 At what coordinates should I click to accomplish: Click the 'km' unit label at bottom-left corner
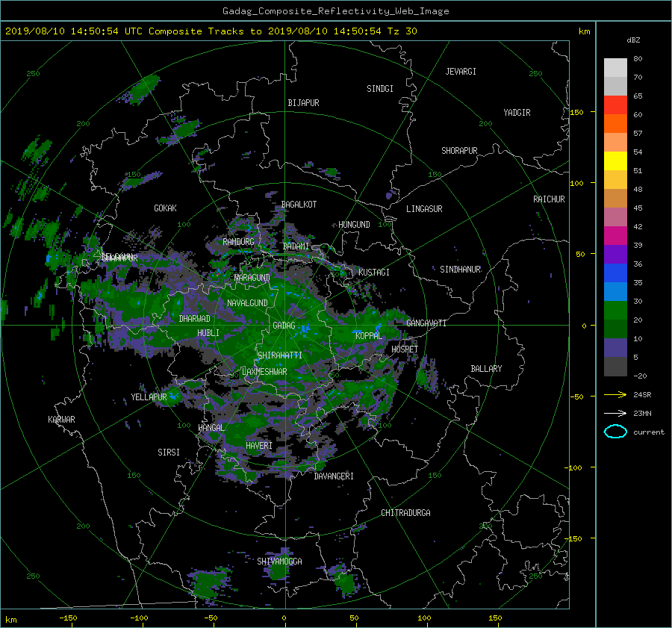[x=11, y=620]
